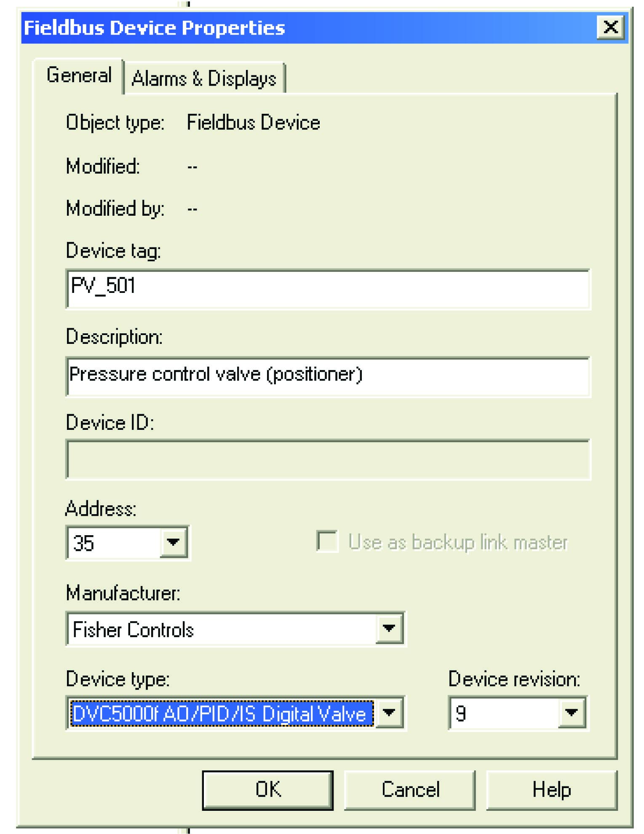
Task: Click the Description text field
Action: (329, 376)
